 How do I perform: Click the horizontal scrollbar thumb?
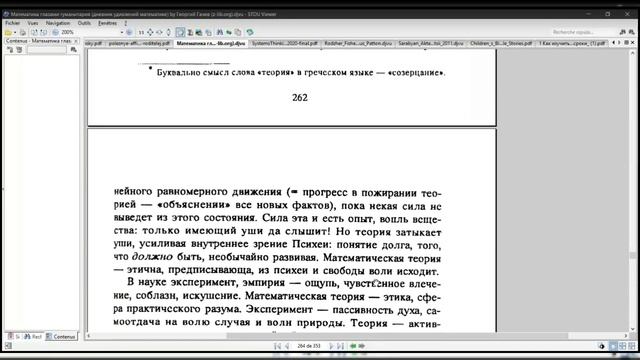pos(397,336)
